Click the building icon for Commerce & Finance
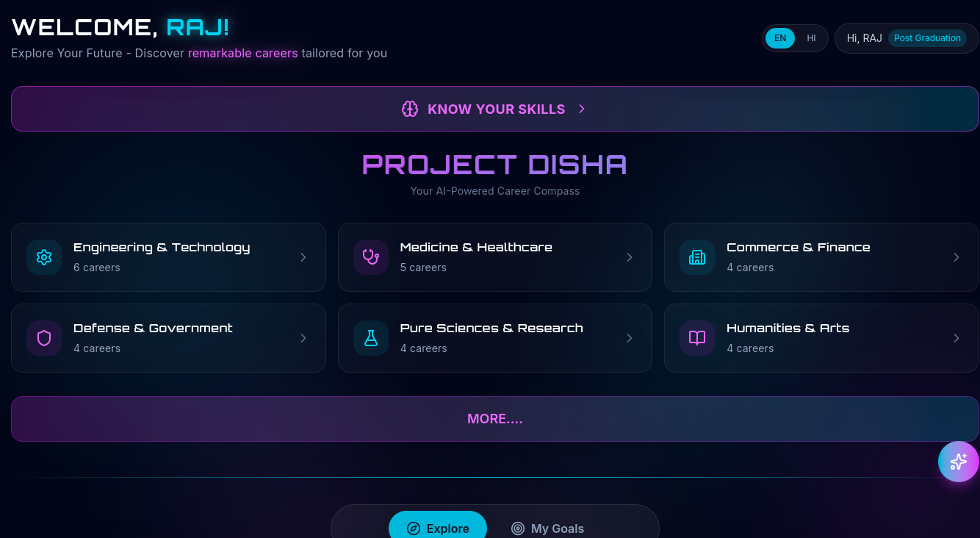Viewport: 980px width, 538px height. pos(696,257)
